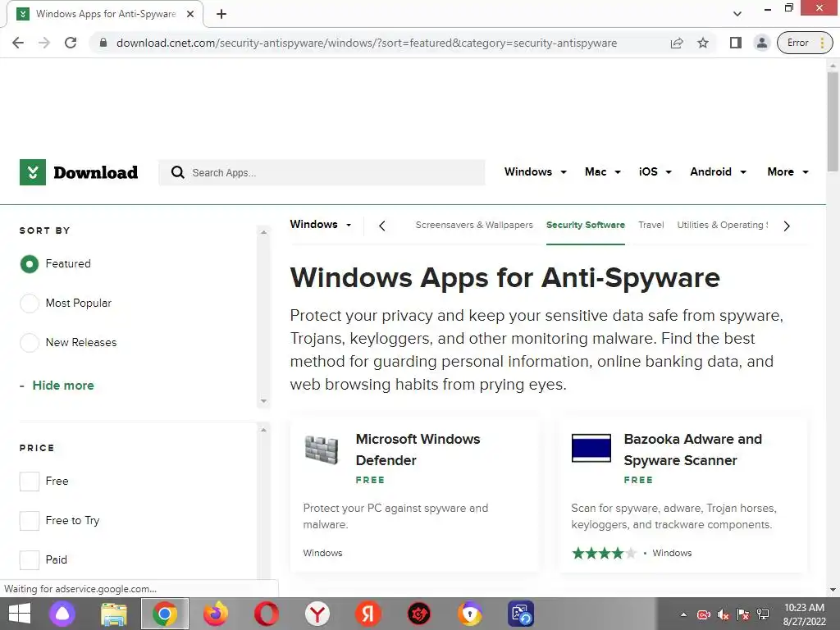Bookmark this page with the star

pos(703,43)
